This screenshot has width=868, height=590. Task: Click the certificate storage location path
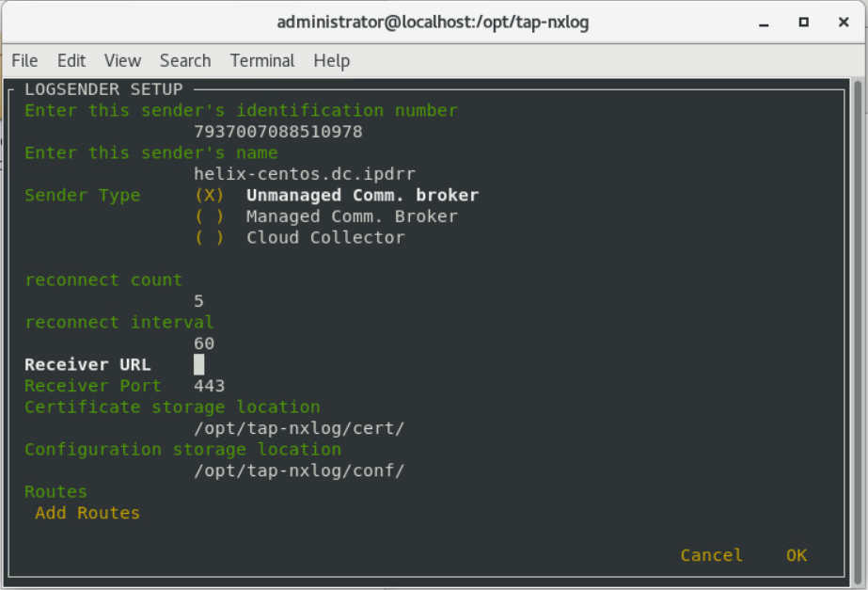pyautogui.click(x=298, y=428)
